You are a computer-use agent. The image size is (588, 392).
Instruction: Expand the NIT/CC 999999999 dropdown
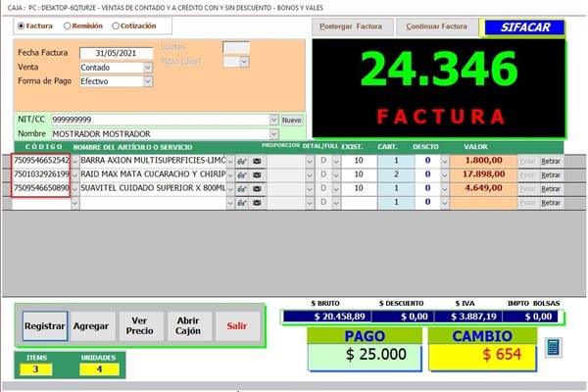[274, 120]
